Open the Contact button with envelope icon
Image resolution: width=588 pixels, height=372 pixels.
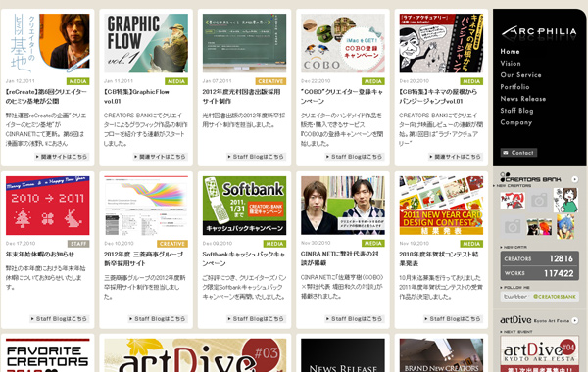point(518,153)
